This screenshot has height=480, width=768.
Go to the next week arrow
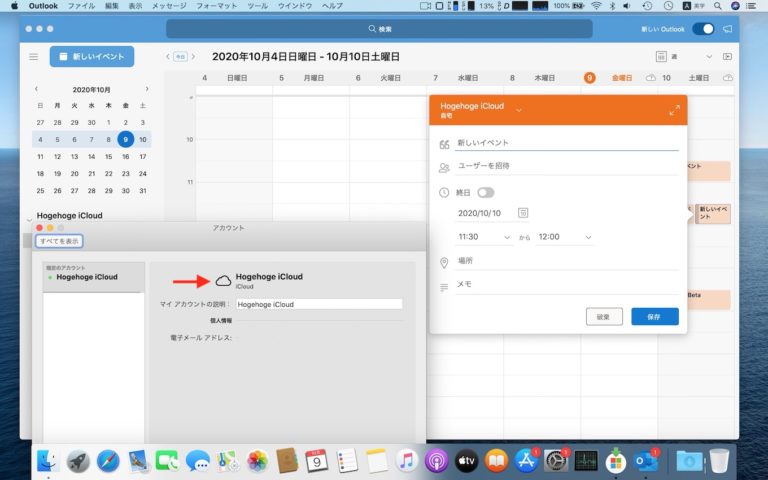[x=193, y=57]
